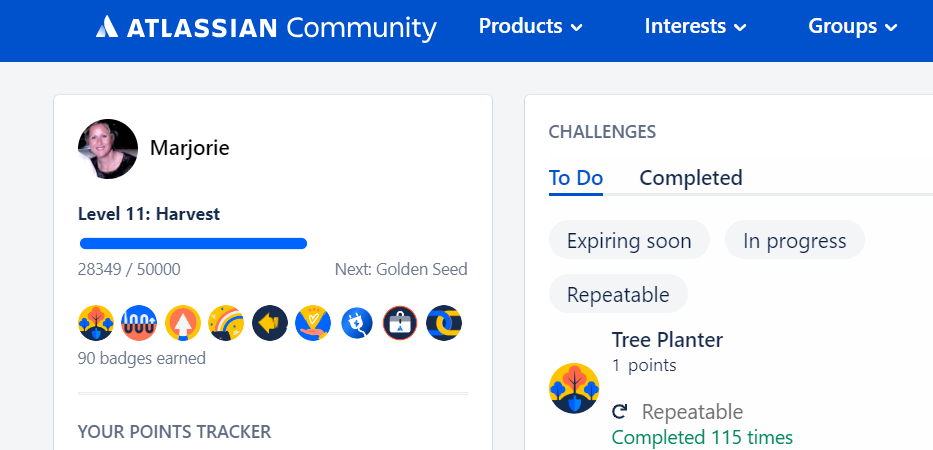Click the dark left-pointing yellow arrow badge
The image size is (933, 450).
point(270,323)
